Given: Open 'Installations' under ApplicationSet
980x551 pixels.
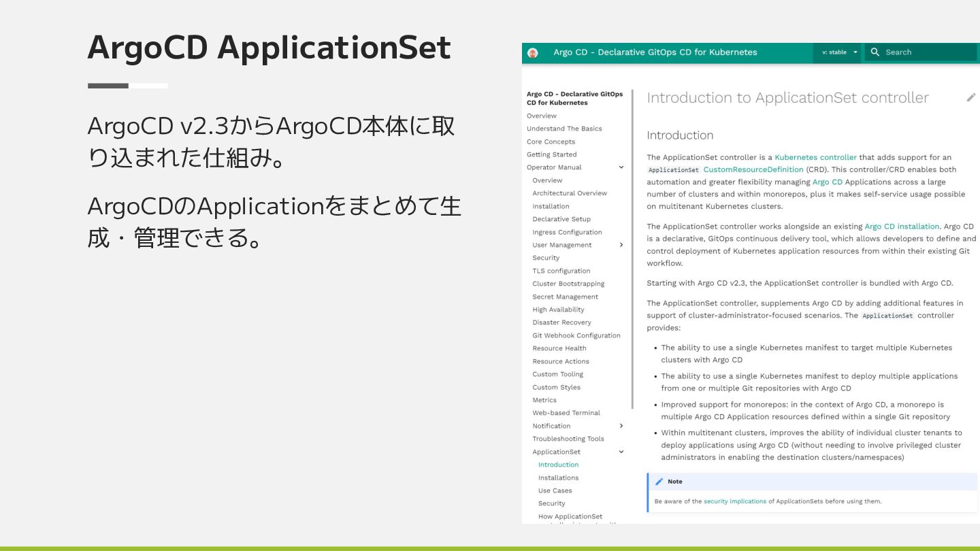Looking at the screenshot, I should coord(558,478).
